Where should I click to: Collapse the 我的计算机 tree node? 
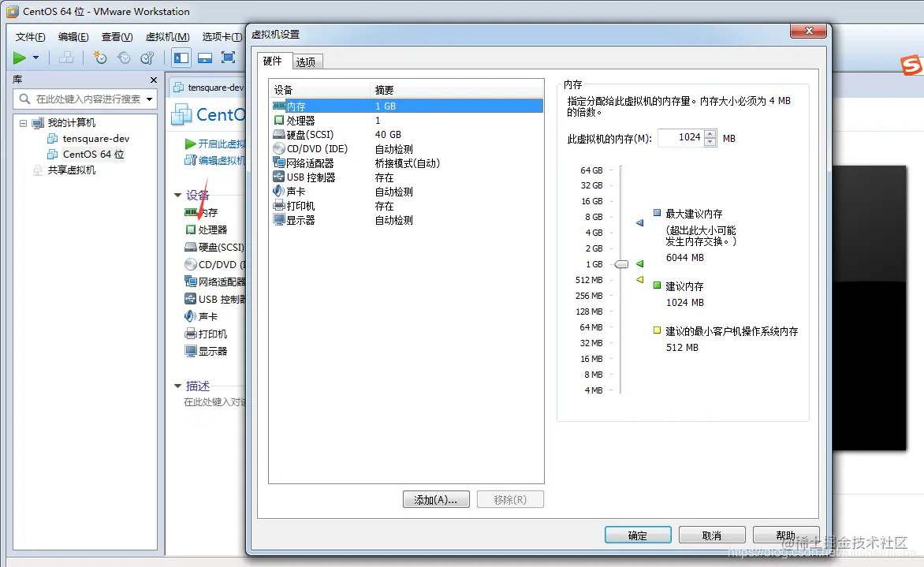[x=23, y=123]
